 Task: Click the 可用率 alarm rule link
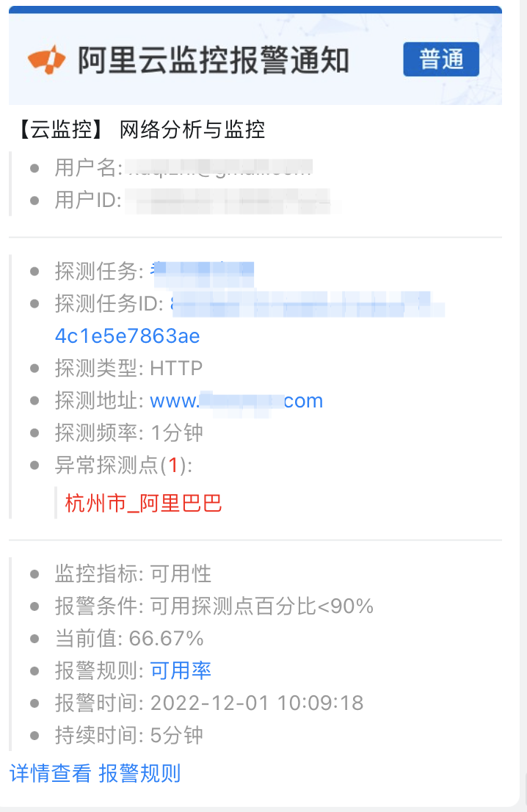(181, 670)
